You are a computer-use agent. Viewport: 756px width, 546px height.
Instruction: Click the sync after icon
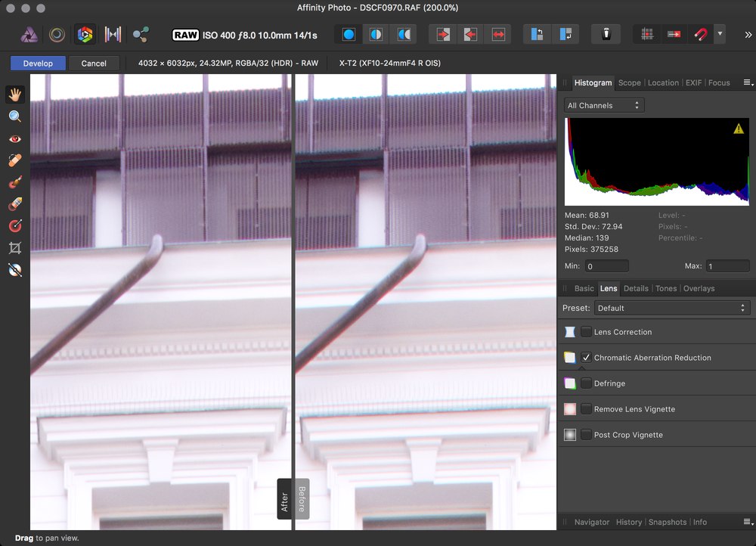[443, 35]
